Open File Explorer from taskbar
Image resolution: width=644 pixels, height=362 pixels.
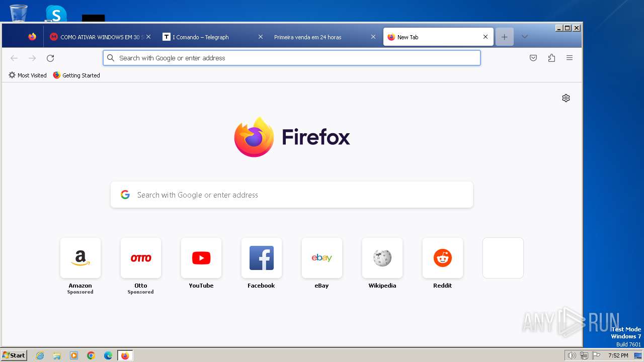pyautogui.click(x=57, y=355)
